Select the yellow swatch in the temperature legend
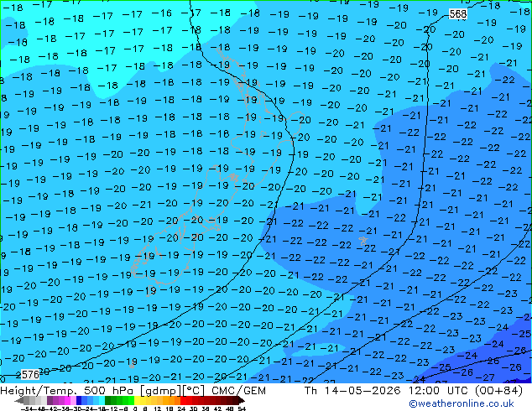 pyautogui.click(x=137, y=400)
